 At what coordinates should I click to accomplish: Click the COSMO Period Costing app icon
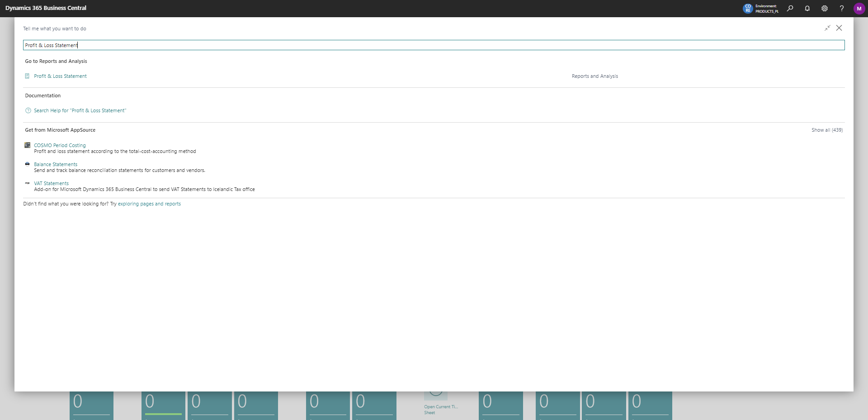point(28,145)
